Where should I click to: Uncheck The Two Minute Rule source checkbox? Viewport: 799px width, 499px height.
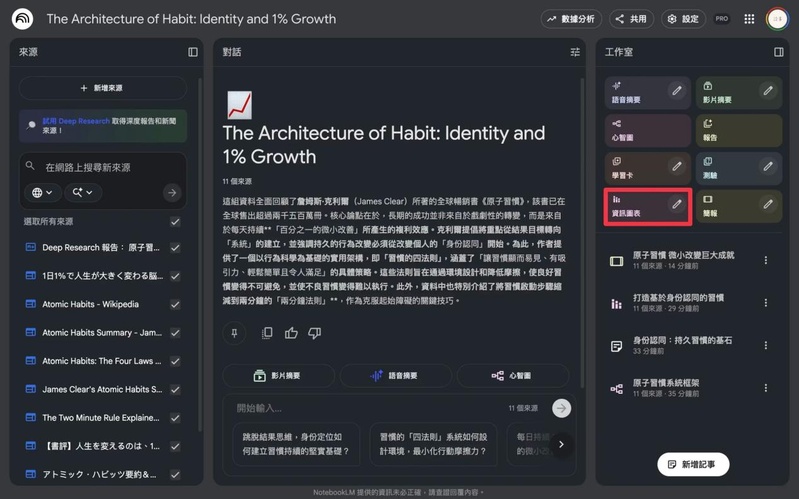tap(175, 418)
